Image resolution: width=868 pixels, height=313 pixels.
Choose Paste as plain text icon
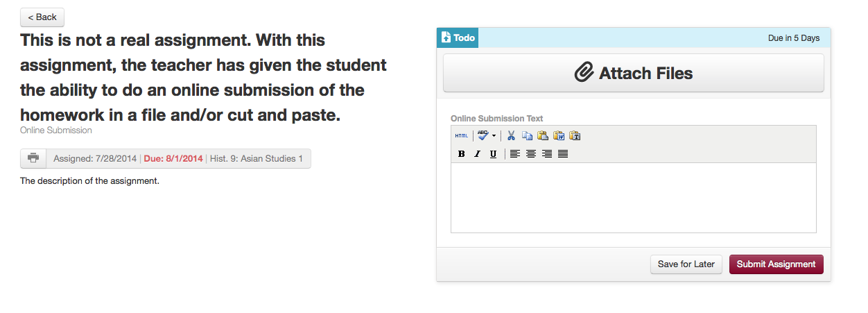575,136
